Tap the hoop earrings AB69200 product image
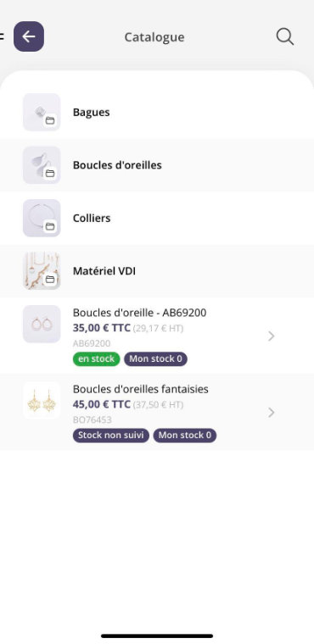 [42, 324]
